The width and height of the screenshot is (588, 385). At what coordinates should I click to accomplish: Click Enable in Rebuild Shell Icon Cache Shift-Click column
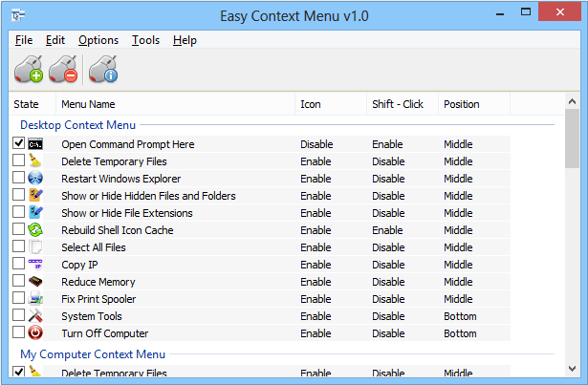point(387,230)
